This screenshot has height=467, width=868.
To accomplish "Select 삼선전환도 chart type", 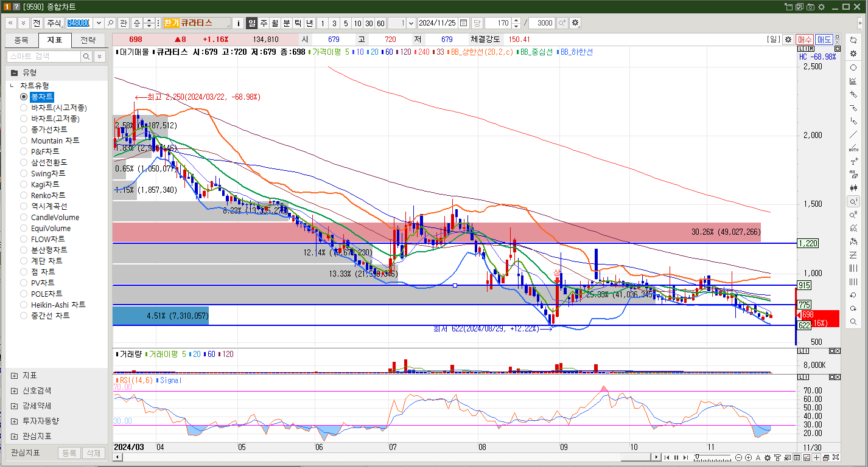I will pos(44,162).
